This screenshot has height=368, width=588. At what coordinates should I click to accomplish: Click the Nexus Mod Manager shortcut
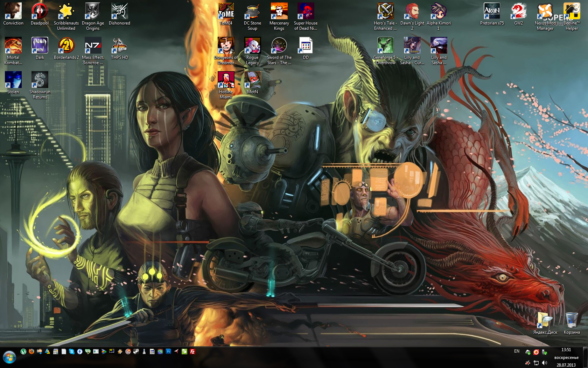545,16
